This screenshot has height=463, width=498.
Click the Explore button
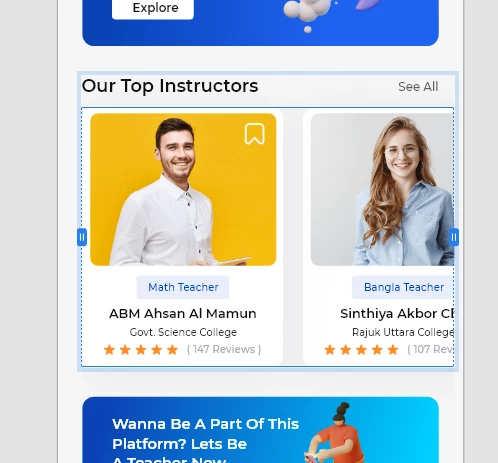[153, 8]
